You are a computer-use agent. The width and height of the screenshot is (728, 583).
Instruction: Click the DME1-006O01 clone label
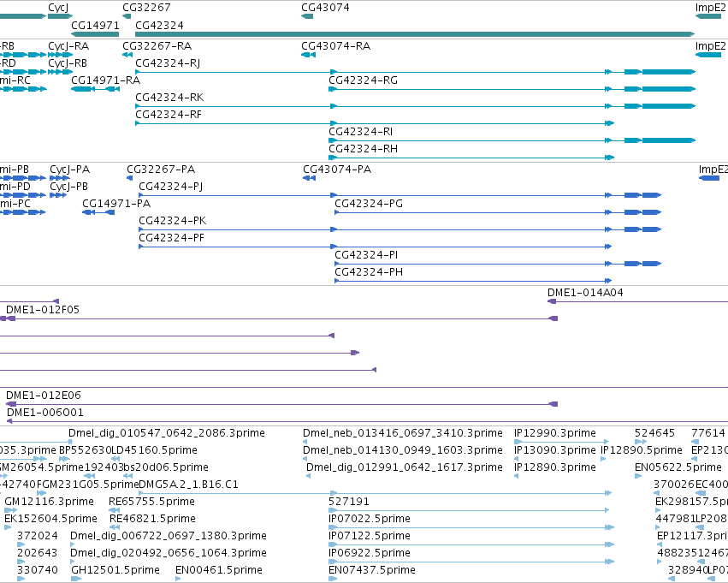[x=45, y=413]
